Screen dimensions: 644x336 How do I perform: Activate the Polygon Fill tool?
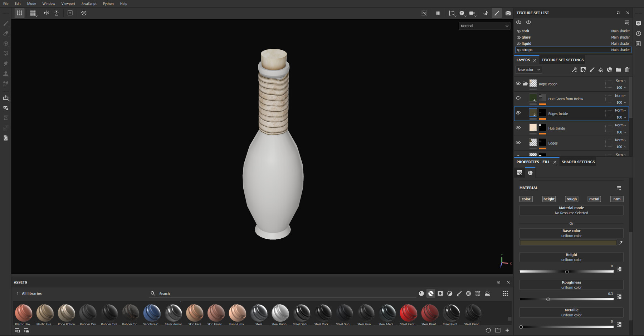coord(6,54)
